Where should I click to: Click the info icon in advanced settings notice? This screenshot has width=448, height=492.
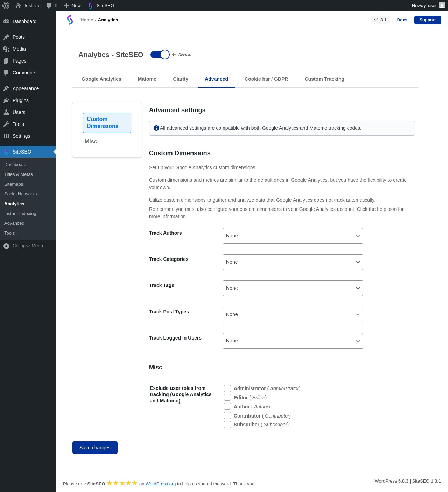(156, 128)
